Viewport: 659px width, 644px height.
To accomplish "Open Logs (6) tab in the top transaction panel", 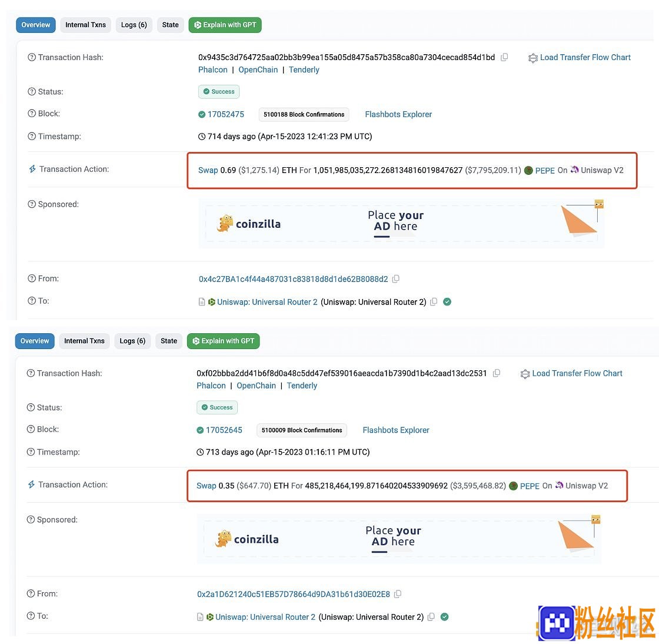I will tap(134, 25).
